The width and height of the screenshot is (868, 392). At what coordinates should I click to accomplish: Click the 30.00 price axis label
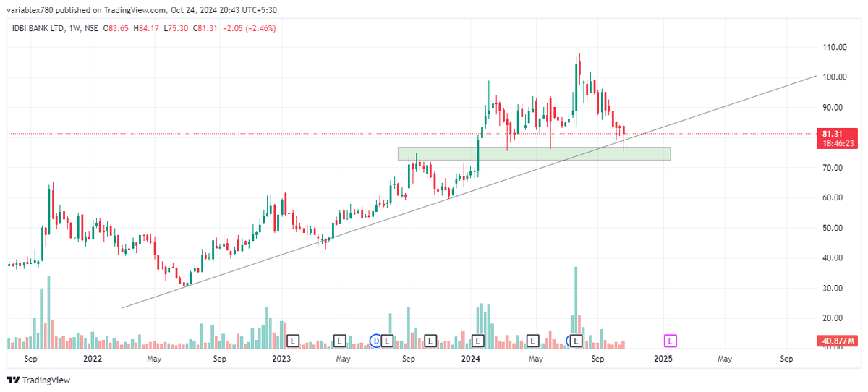pyautogui.click(x=834, y=288)
